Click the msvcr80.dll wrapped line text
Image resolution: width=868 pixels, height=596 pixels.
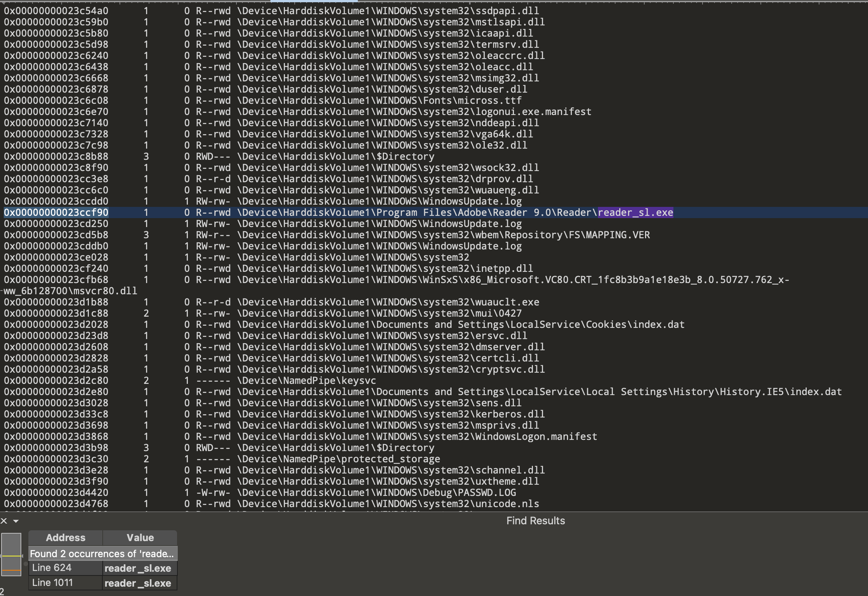70,291
